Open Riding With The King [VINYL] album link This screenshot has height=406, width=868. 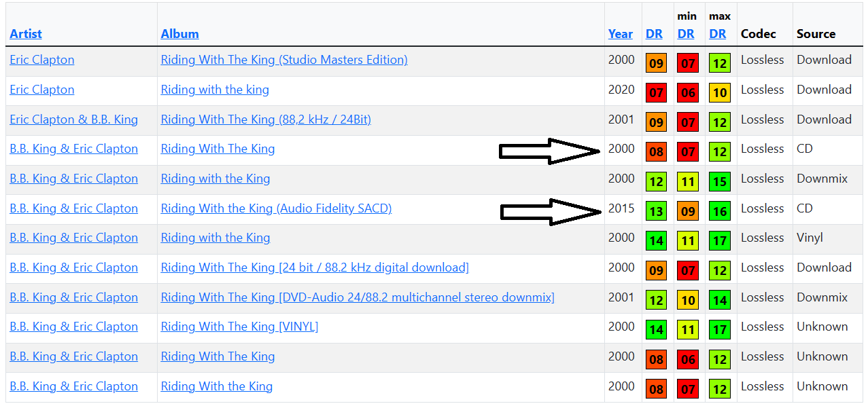pyautogui.click(x=239, y=327)
